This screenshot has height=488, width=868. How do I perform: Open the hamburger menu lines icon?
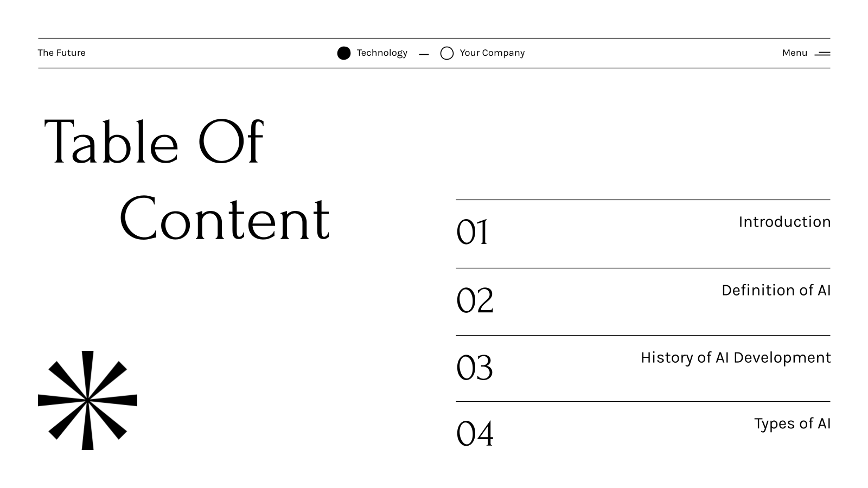pos(822,54)
